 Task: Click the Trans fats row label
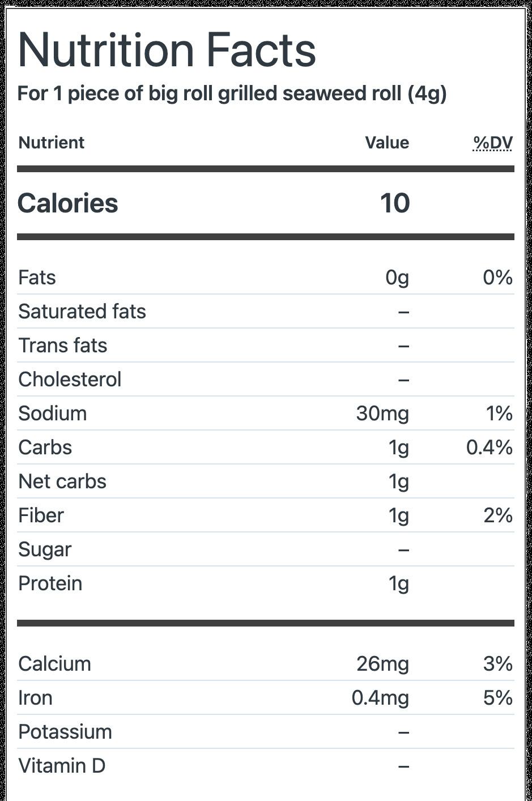click(x=62, y=346)
